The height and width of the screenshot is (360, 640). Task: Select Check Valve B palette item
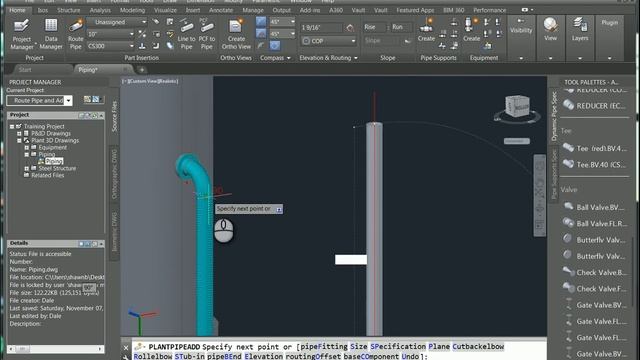[595, 272]
